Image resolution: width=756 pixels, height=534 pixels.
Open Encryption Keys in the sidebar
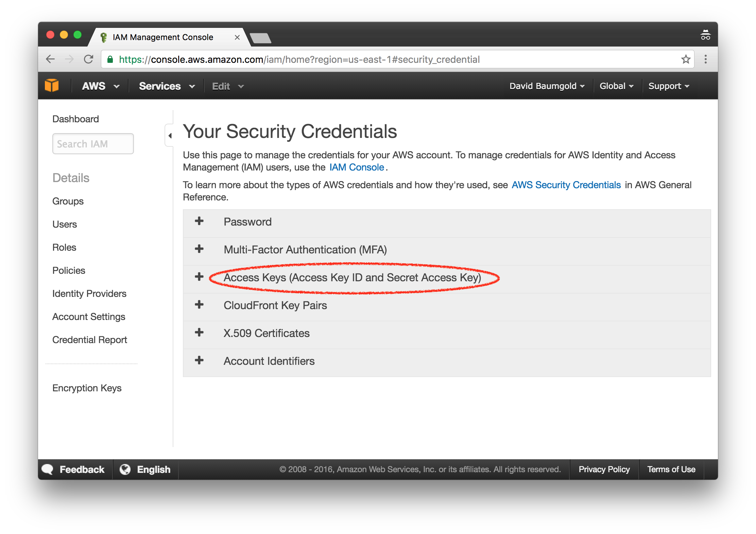[87, 388]
